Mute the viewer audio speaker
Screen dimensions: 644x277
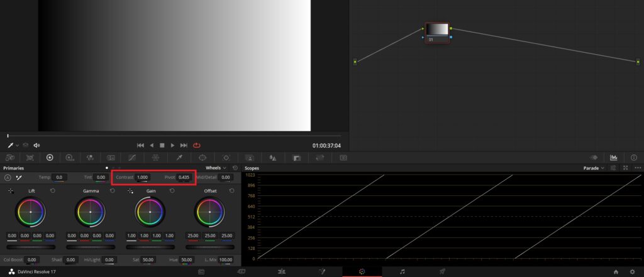point(36,145)
